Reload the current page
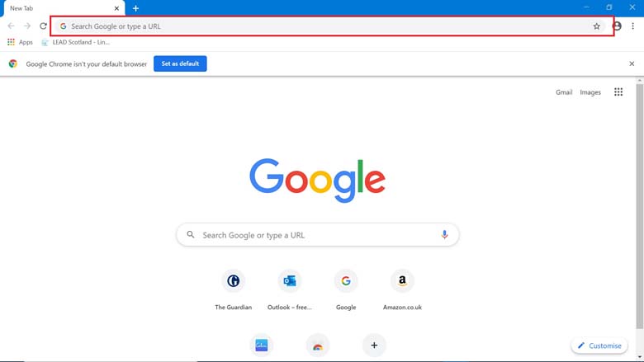644x362 pixels. click(x=43, y=26)
